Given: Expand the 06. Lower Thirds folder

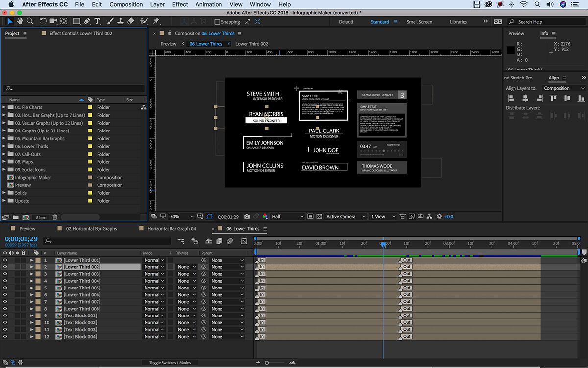Looking at the screenshot, I should point(5,146).
